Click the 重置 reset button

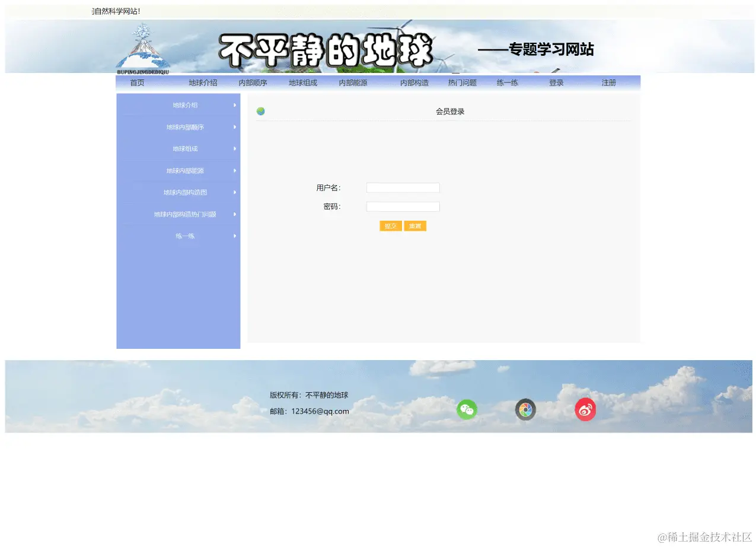(x=414, y=225)
